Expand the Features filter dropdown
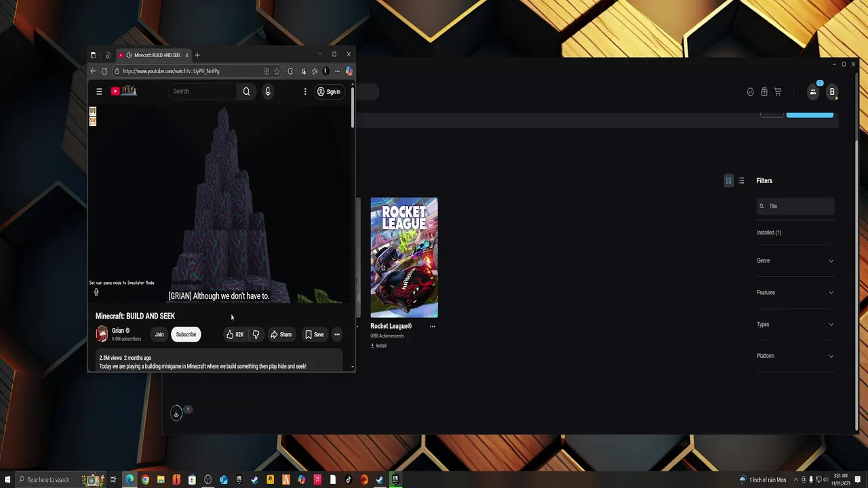Viewport: 868px width, 488px height. (x=795, y=293)
